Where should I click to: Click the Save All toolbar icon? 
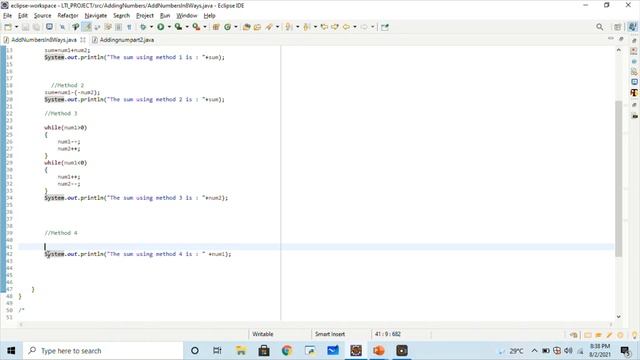pyautogui.click(x=36, y=27)
